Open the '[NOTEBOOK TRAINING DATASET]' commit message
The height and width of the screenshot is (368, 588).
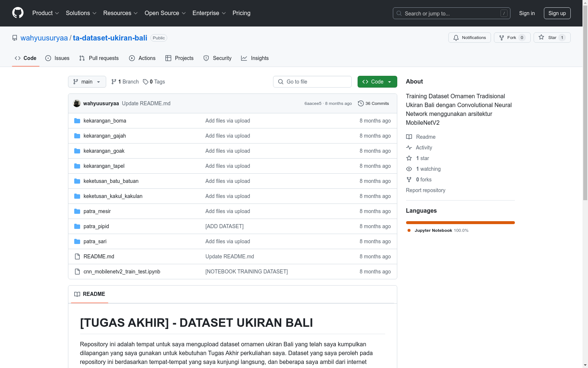[x=247, y=272]
